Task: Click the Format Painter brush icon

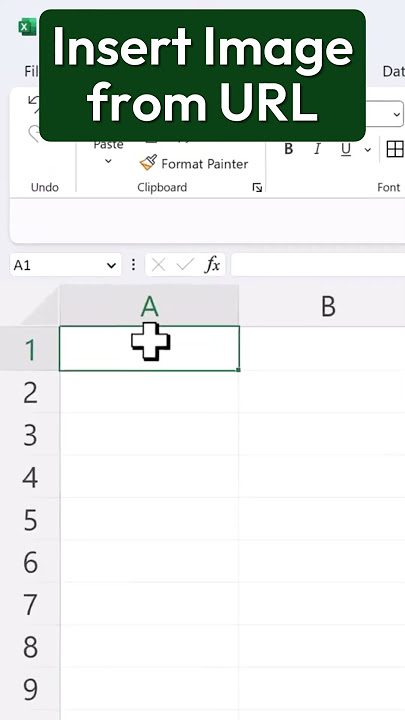Action: 148,163
